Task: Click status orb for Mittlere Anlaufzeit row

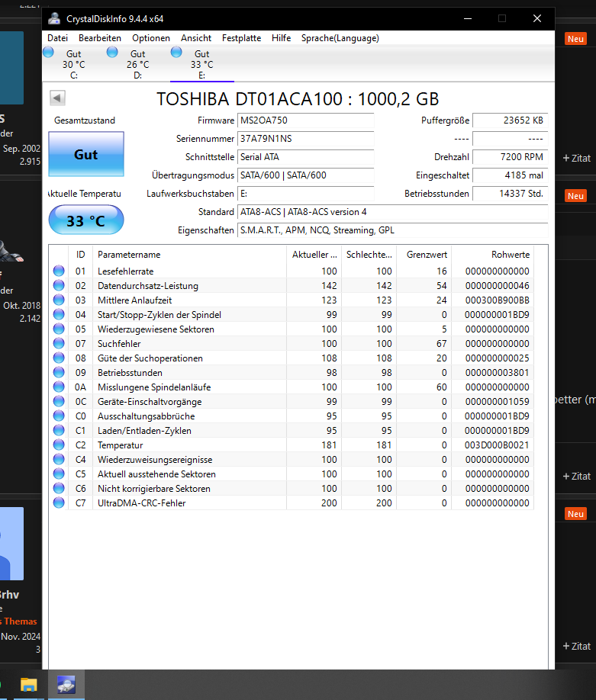Action: click(59, 300)
